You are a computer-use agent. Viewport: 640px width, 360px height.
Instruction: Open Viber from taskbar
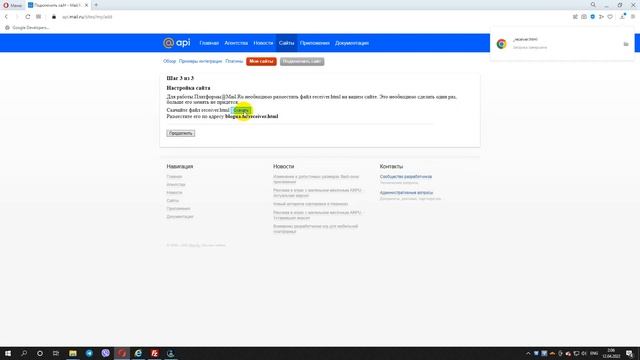105,353
